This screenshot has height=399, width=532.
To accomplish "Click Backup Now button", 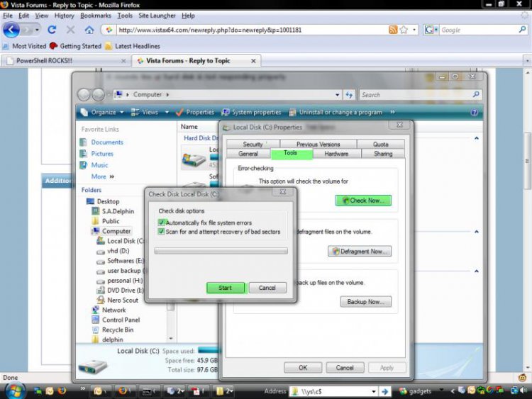I will 366,302.
